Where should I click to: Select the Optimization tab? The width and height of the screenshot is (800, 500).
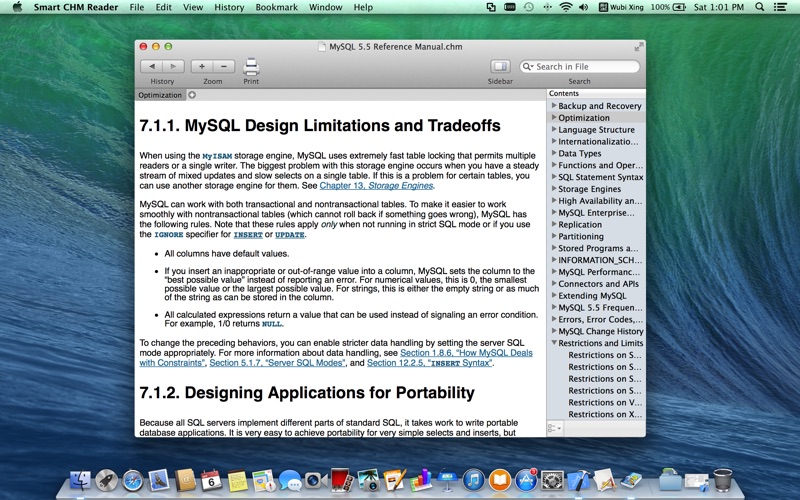point(160,95)
